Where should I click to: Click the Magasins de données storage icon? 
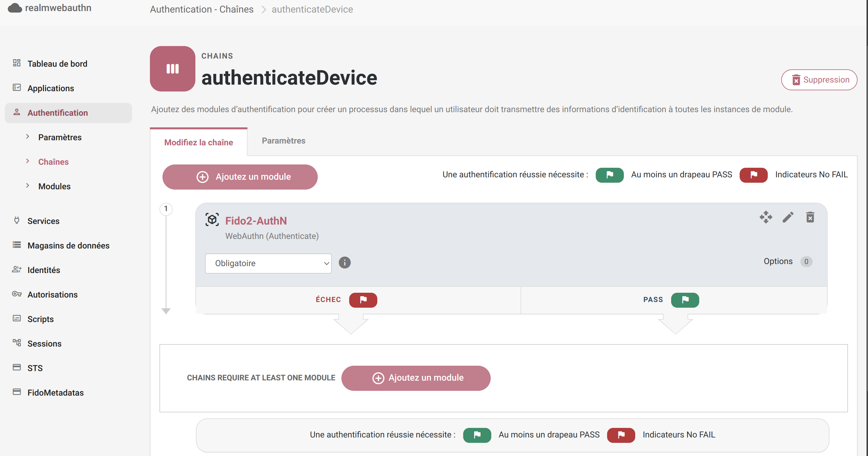[17, 245]
